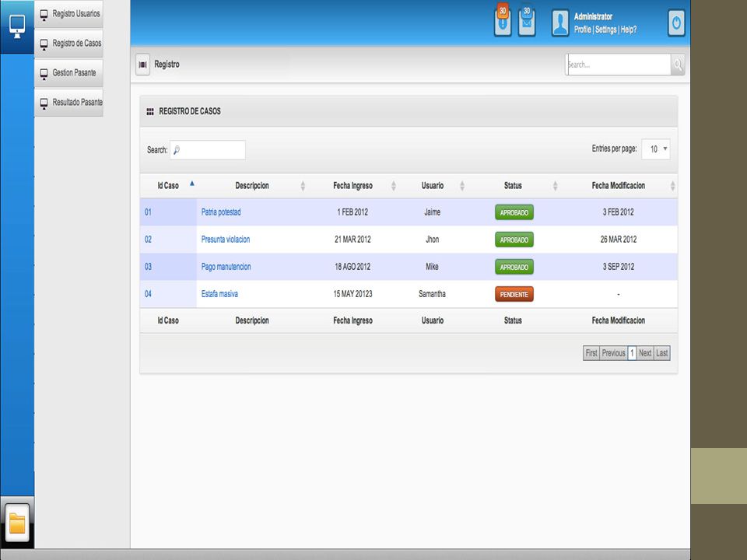Open Registro Usuarios menu item
Image resolution: width=747 pixels, height=560 pixels.
68,14
